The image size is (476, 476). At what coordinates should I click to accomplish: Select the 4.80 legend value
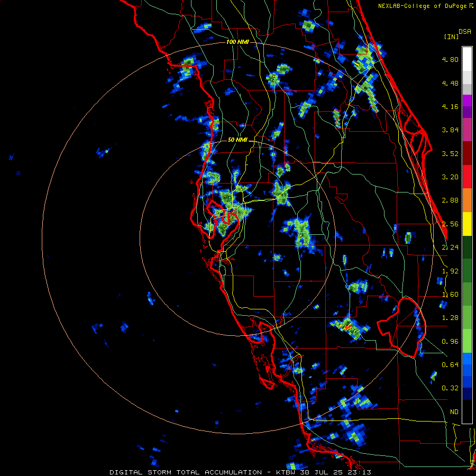[450, 59]
